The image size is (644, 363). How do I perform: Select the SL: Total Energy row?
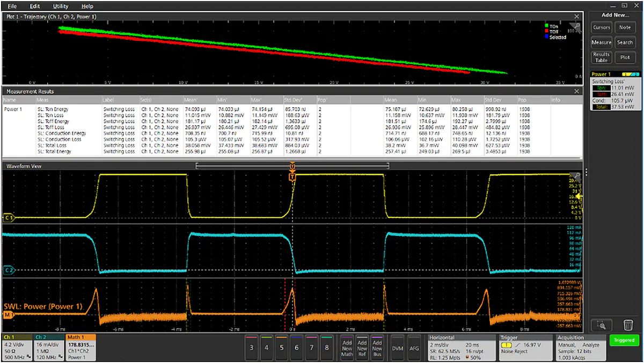pos(292,151)
